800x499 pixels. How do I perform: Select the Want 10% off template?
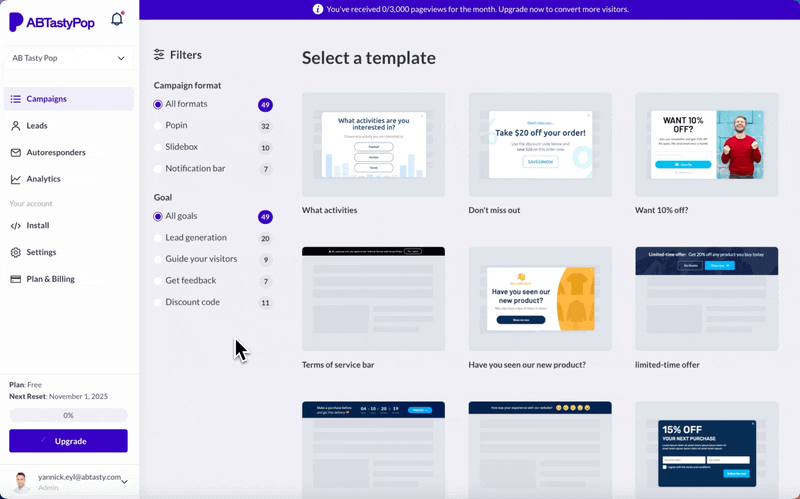[x=706, y=145]
